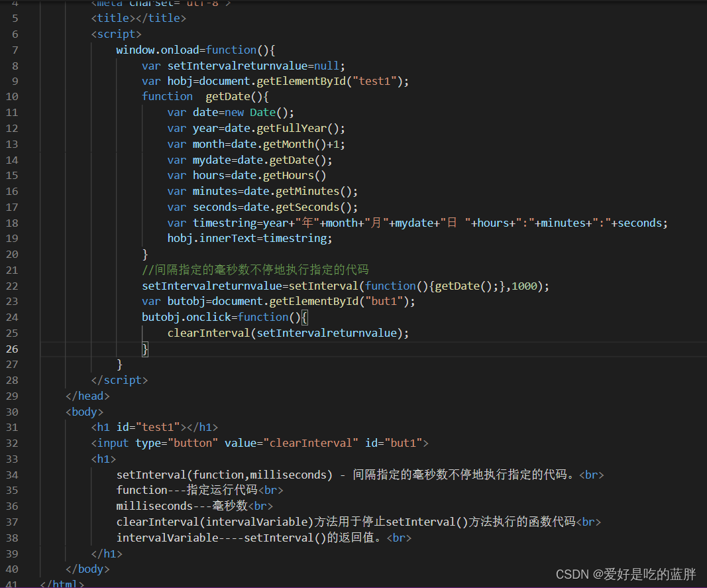Click setInterval(function,milliseconds) text on line 34
Screen dimensions: 707x588
(x=225, y=475)
